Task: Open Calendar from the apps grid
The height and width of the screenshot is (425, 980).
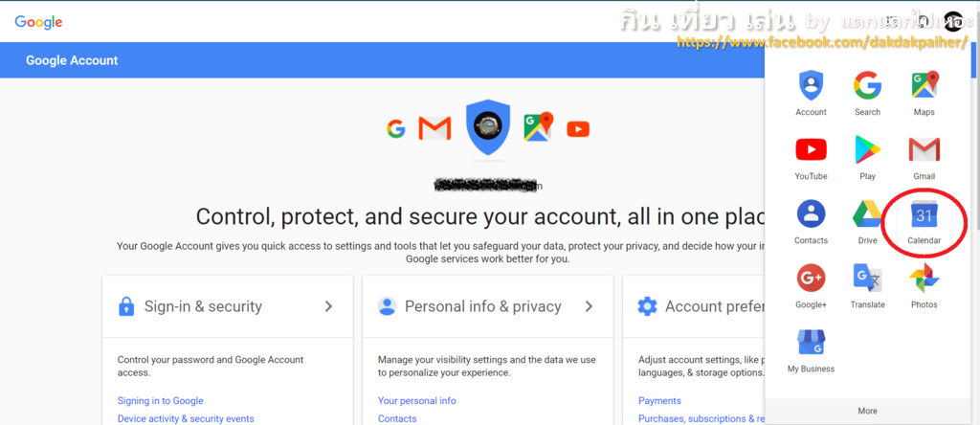Action: pyautogui.click(x=924, y=222)
